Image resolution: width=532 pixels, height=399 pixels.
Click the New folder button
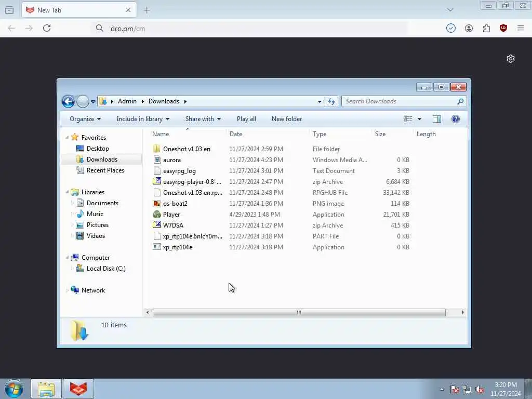coord(287,119)
